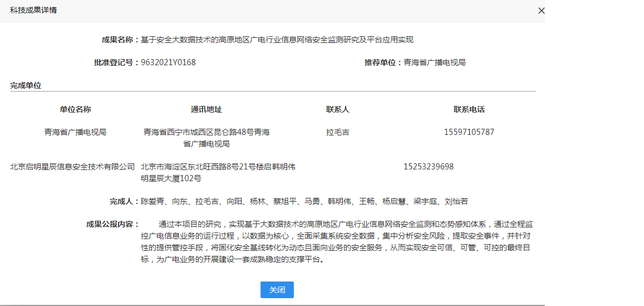Screen dimensions: 644x306
Task: Click the blue 关闭 button
Action: point(277,290)
